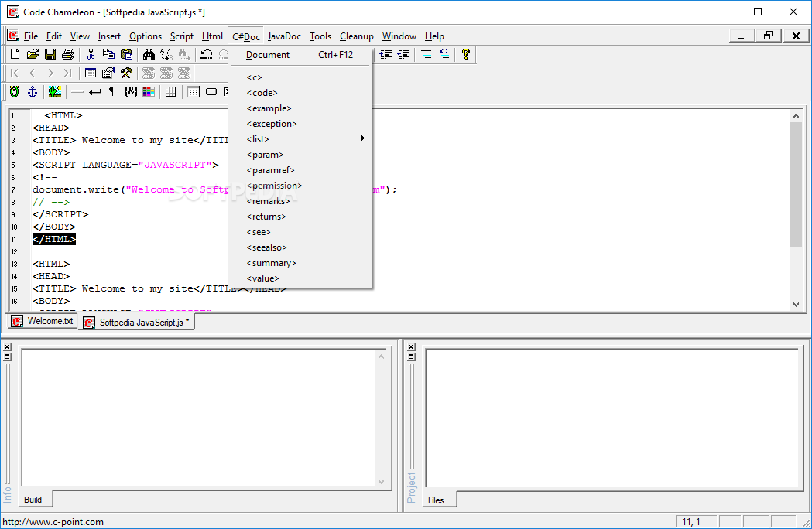Screen dimensions: 812x529
Task: Find text using the binoculars icon
Action: pos(149,54)
